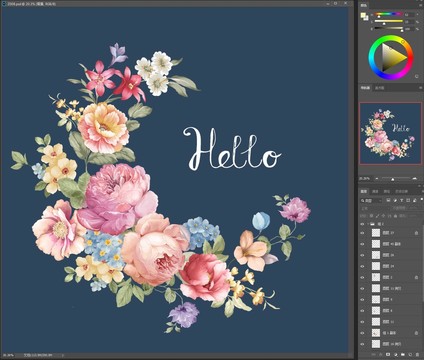Switch to the Layers tab

click(x=364, y=191)
